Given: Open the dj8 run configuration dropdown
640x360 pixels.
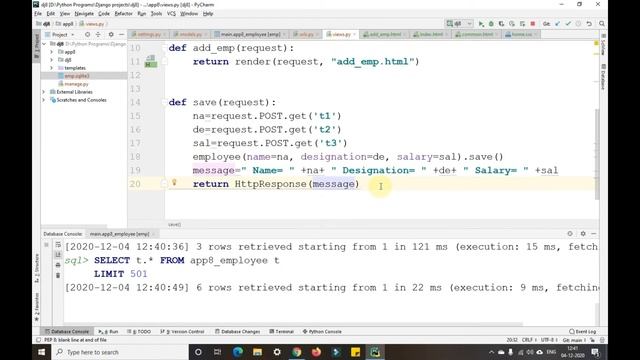Looking at the screenshot, I should tap(459, 24).
